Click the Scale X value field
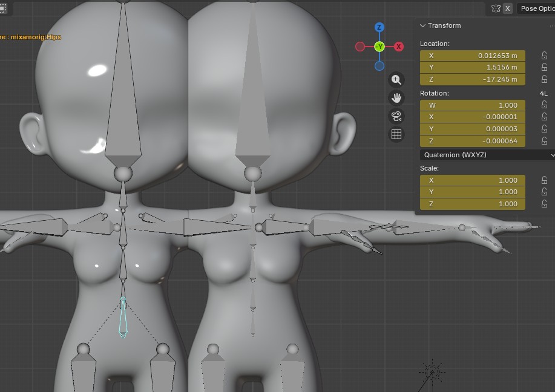 472,180
